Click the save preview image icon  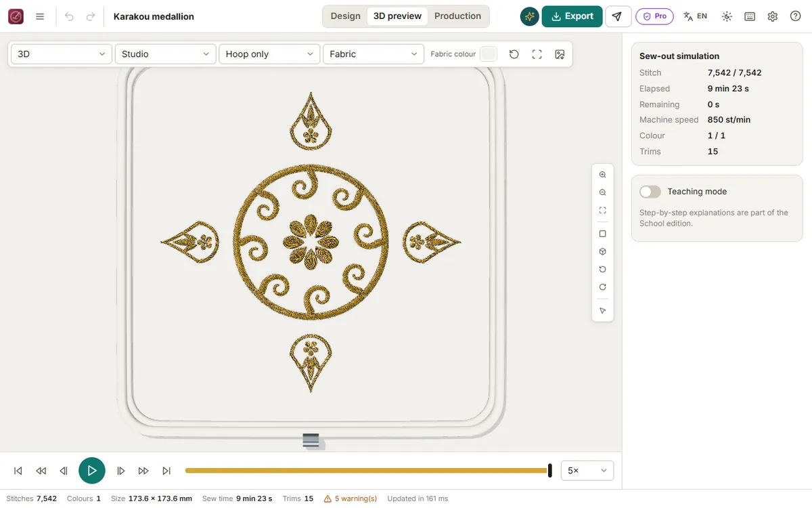click(560, 54)
